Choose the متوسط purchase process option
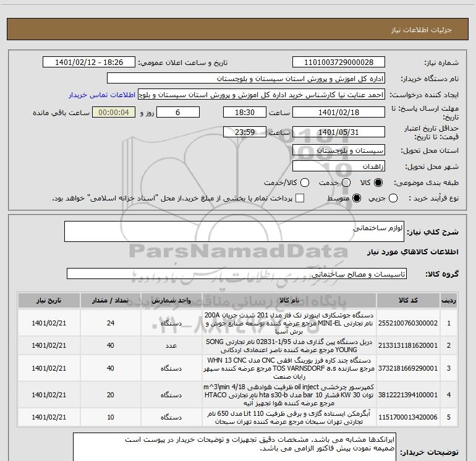The width and height of the screenshot is (476, 461). point(357,199)
